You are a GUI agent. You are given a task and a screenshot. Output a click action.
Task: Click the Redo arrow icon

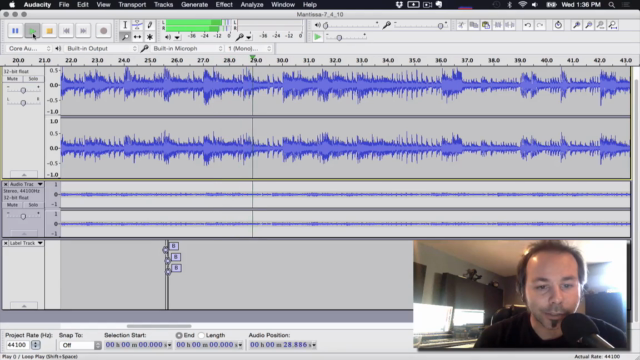(x=540, y=25)
